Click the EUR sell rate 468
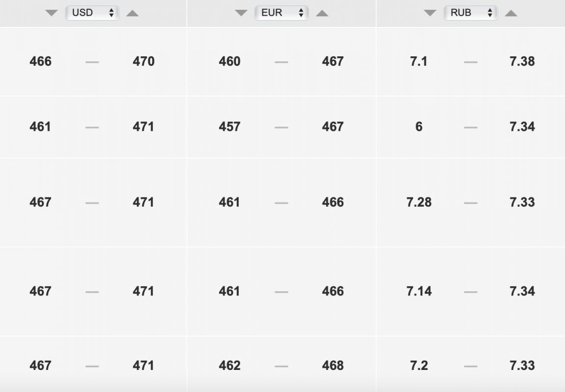Image resolution: width=565 pixels, height=392 pixels. pos(333,366)
